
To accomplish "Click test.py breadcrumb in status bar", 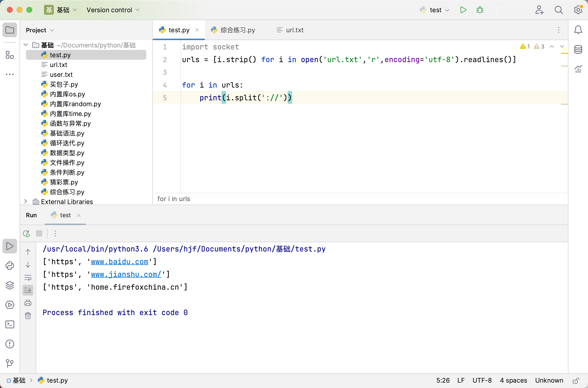I will point(53,380).
